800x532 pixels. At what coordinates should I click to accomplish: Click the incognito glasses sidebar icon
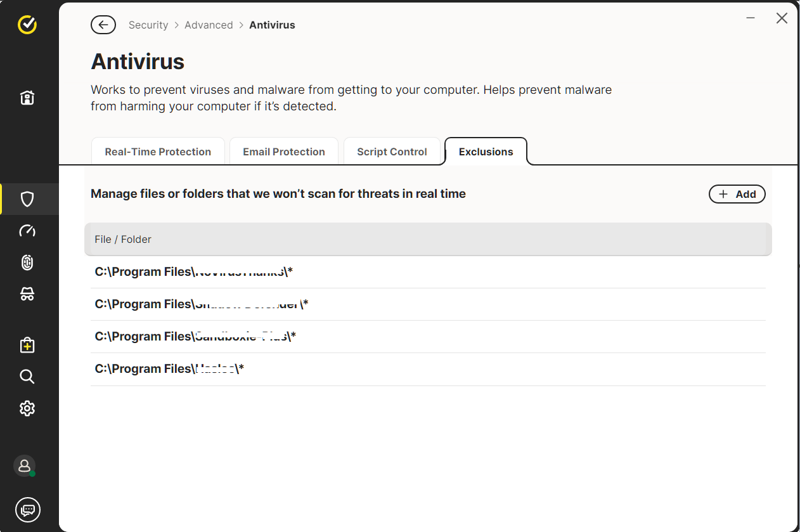point(27,294)
